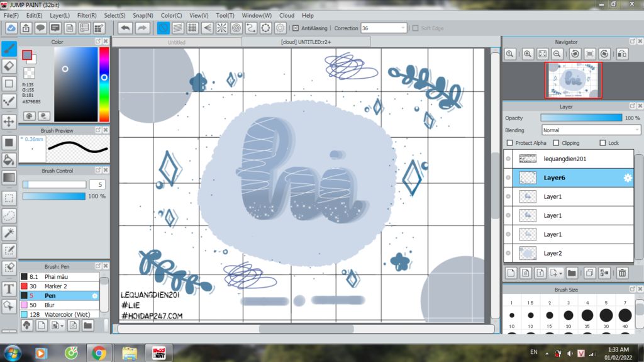Enable the Clipping checkbox
This screenshot has width=644, height=362.
(556, 143)
